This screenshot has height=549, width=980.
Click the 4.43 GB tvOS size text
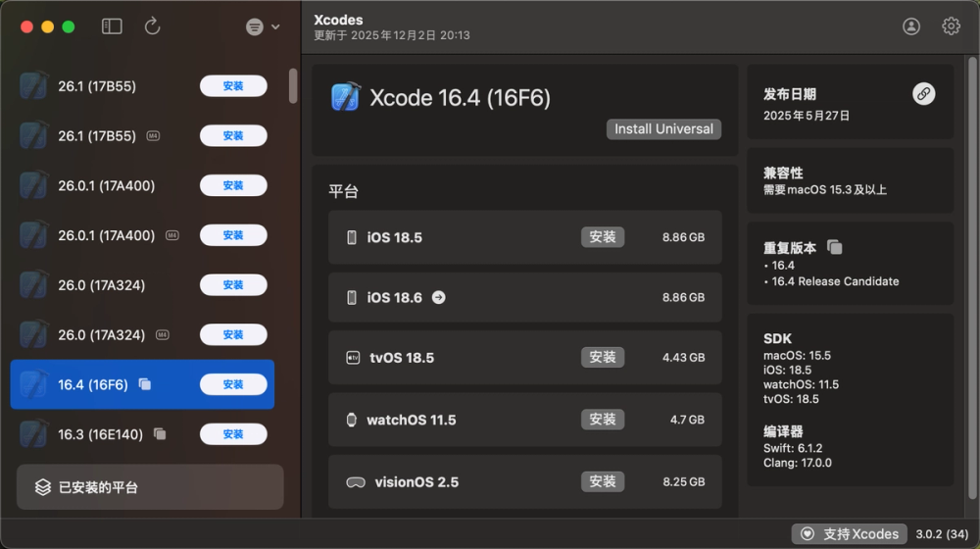click(x=683, y=358)
